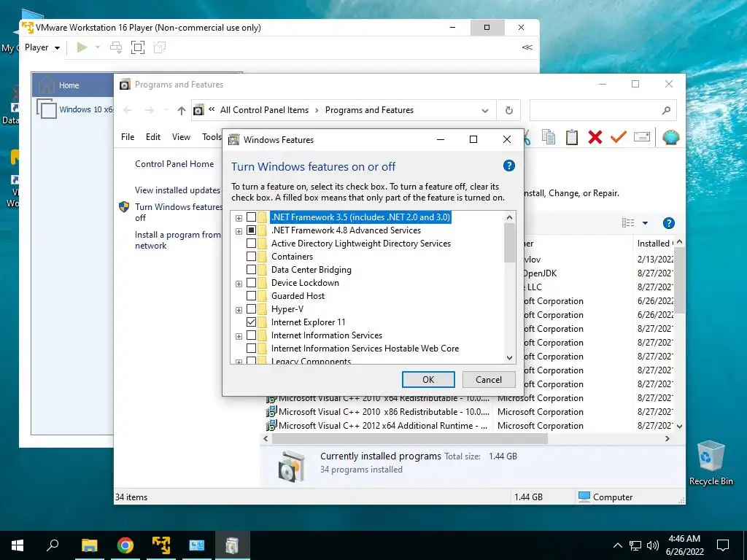Screen dimensions: 747x560
Task: Check .NET Framework 3.5 checkbox
Action: pos(251,217)
